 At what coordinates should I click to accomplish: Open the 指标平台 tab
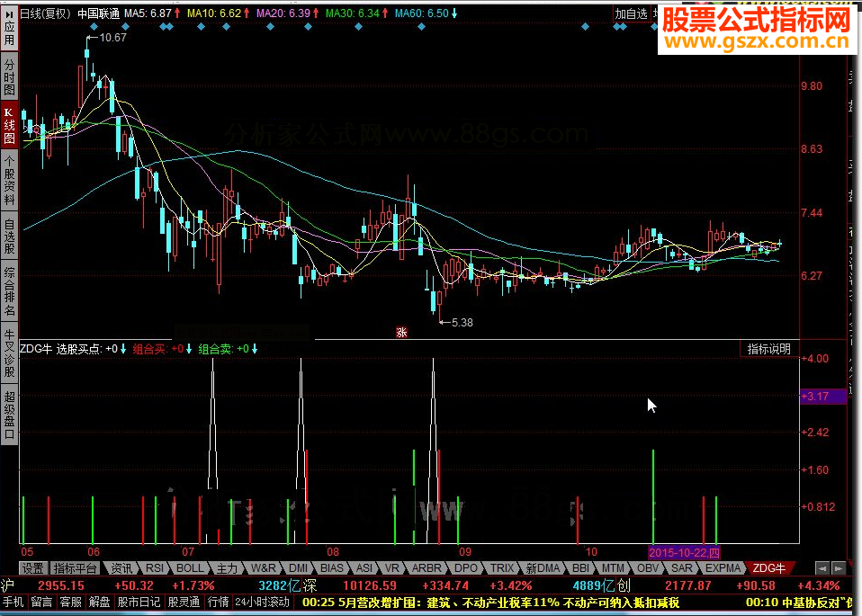[76, 568]
